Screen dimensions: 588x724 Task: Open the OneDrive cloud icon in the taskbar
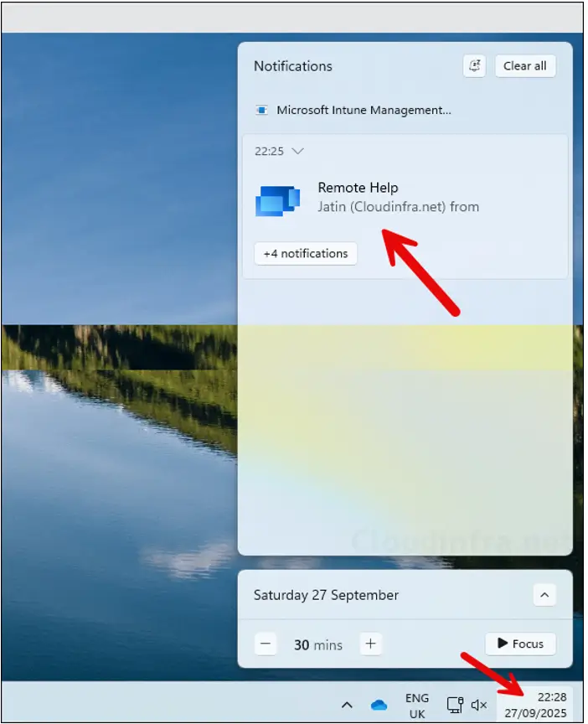tap(379, 705)
